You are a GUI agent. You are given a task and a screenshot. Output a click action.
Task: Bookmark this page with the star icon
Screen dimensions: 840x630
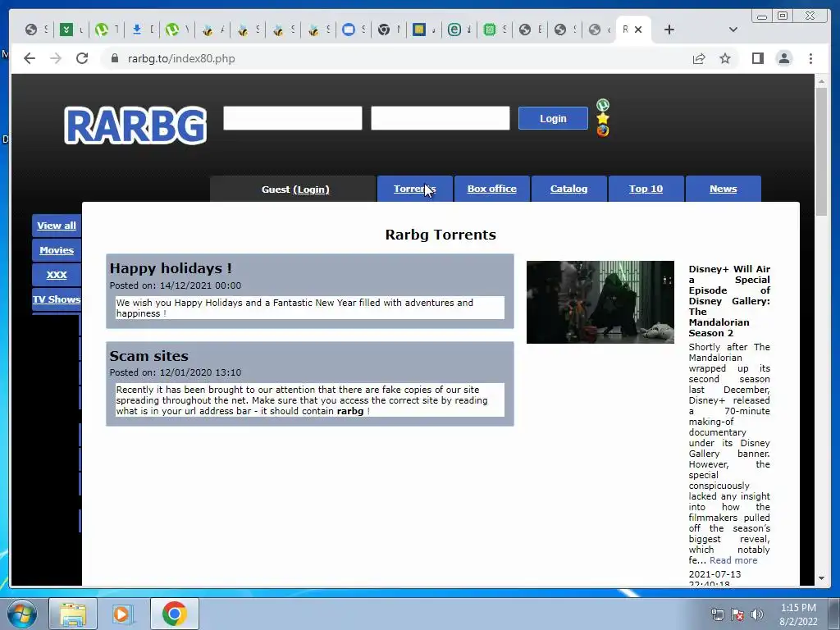(x=725, y=58)
